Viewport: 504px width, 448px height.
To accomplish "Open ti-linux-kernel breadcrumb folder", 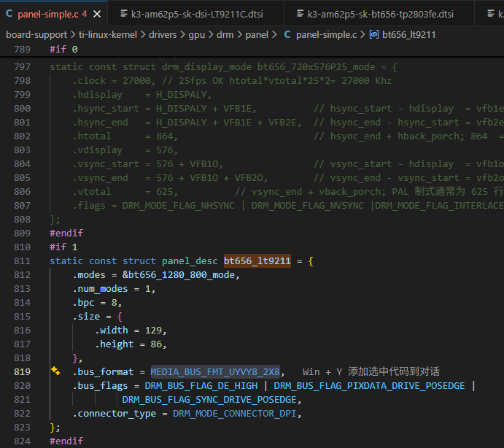I will point(108,35).
